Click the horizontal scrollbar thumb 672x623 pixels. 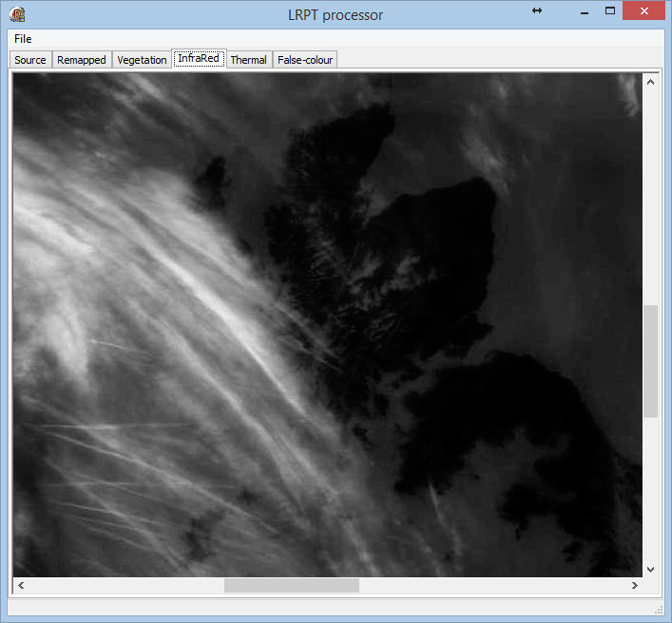point(292,585)
